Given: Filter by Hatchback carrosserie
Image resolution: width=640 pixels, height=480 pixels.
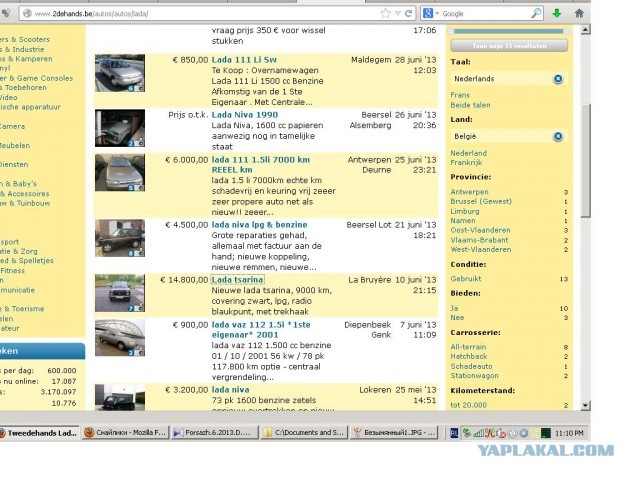Looking at the screenshot, I should pyautogui.click(x=469, y=356).
